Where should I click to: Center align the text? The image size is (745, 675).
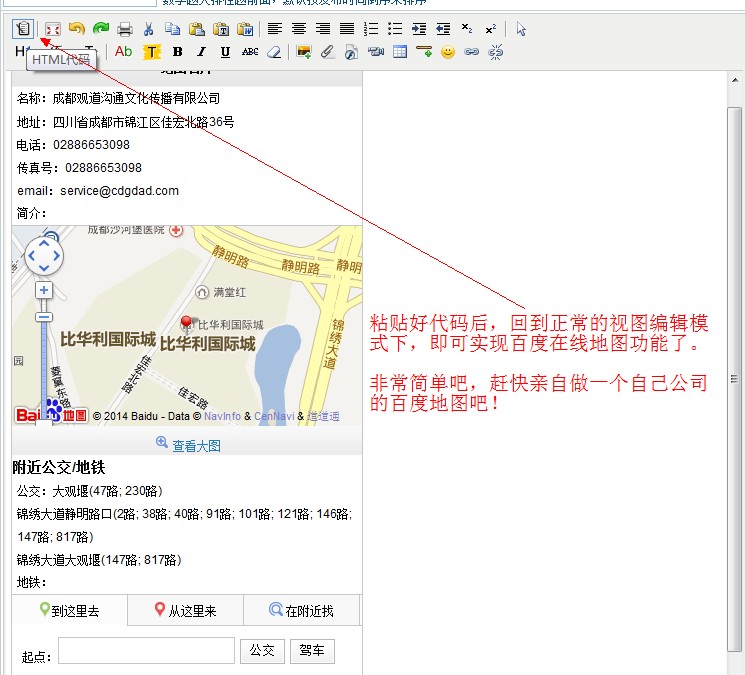(x=299, y=29)
